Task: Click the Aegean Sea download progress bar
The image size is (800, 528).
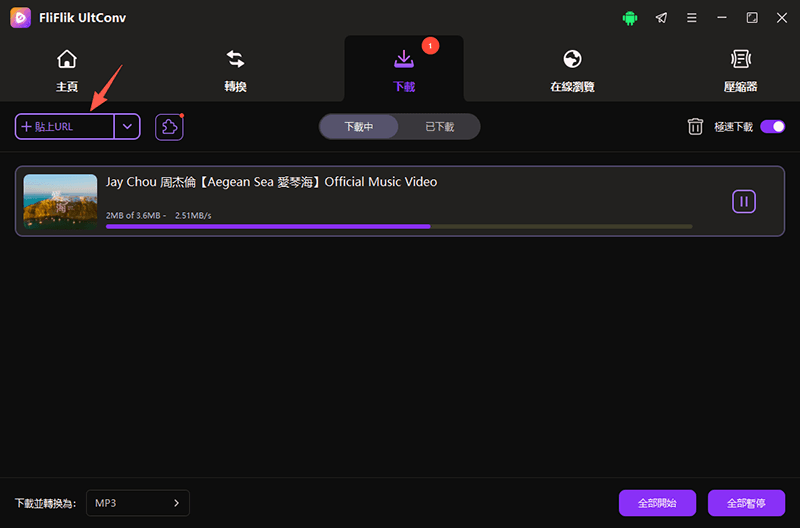Action: tap(399, 226)
